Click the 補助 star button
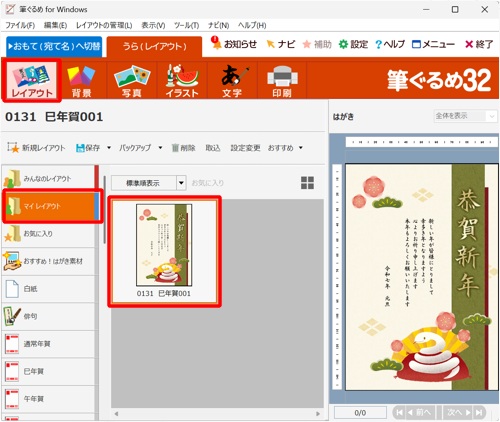The width and height of the screenshot is (500, 422). click(x=317, y=44)
